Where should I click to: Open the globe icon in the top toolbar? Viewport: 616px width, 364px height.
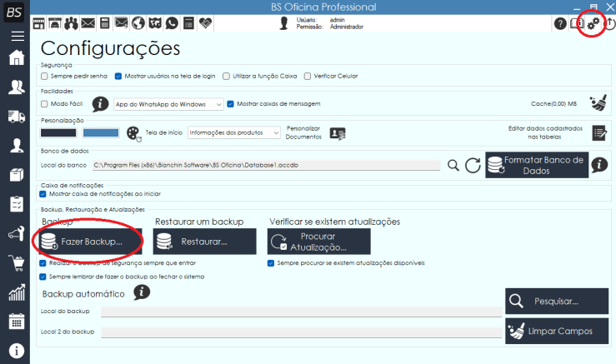[138, 22]
